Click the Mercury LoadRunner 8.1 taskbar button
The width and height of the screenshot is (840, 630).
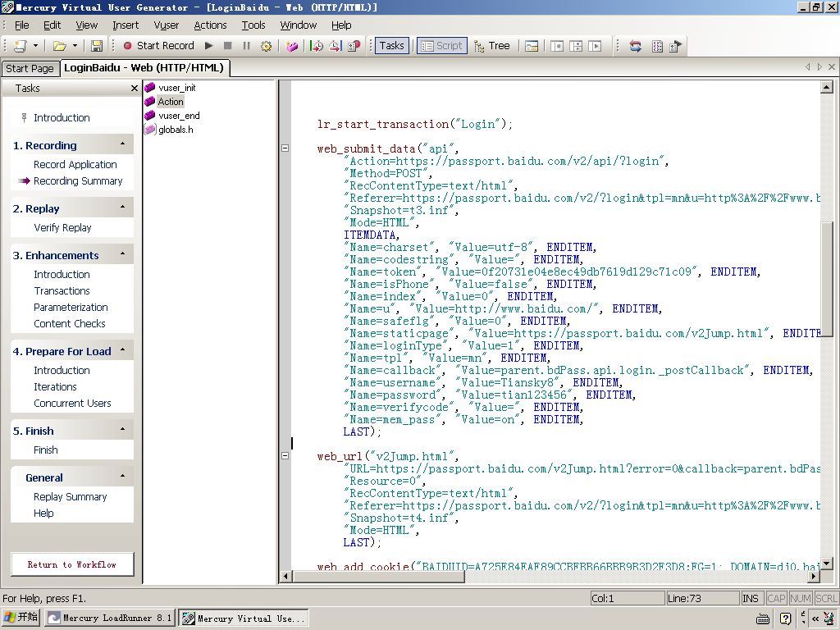pos(109,619)
